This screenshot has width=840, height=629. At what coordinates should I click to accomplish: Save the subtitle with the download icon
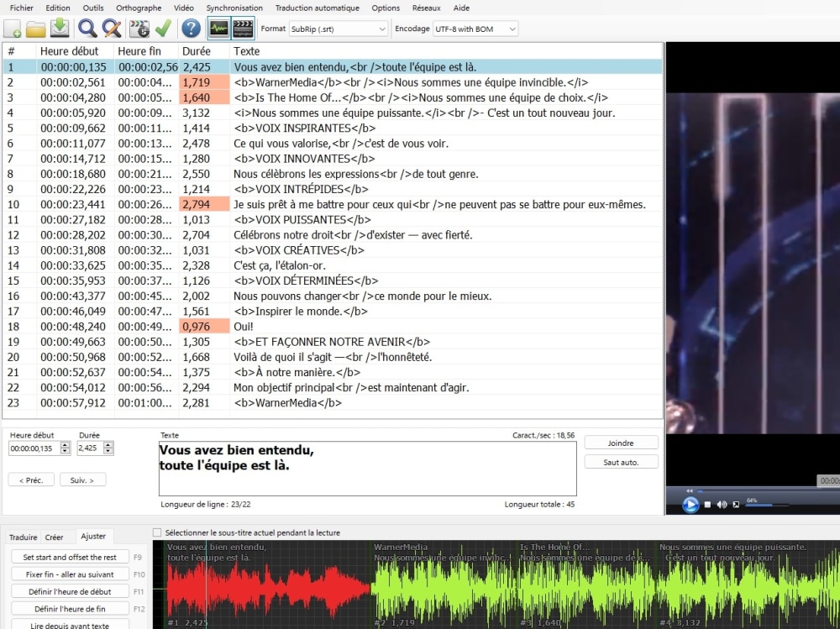(60, 29)
